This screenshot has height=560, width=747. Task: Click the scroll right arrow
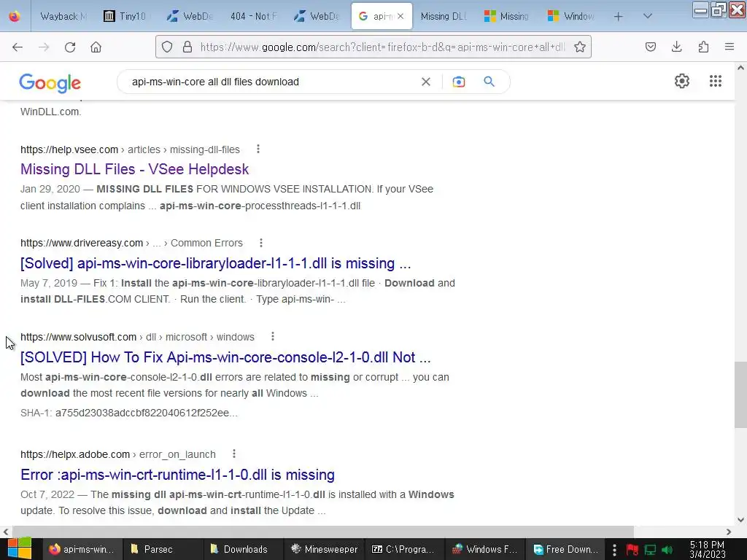[729, 532]
